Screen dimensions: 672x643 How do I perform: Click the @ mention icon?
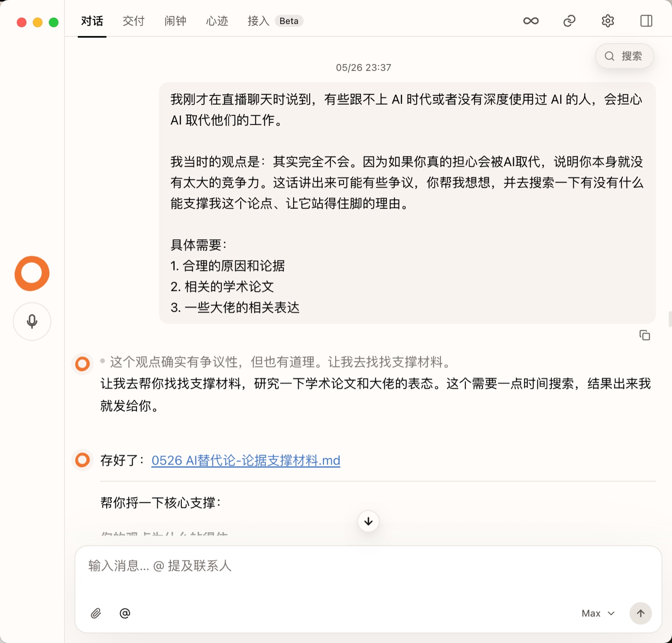coord(125,613)
